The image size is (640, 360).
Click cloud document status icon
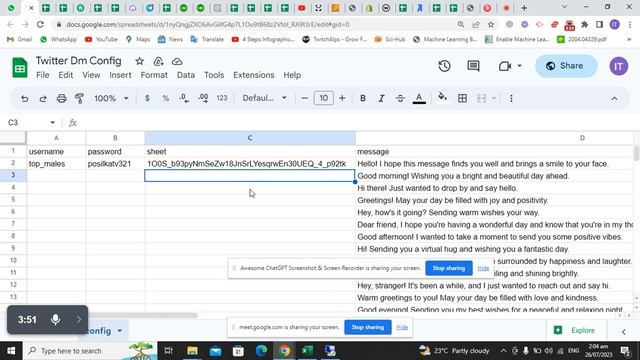177,61
